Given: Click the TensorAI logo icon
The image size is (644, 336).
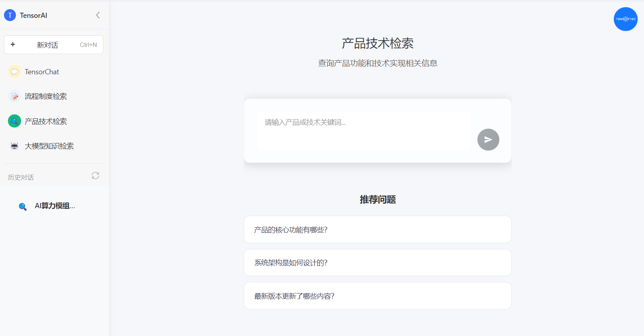Looking at the screenshot, I should pos(10,15).
